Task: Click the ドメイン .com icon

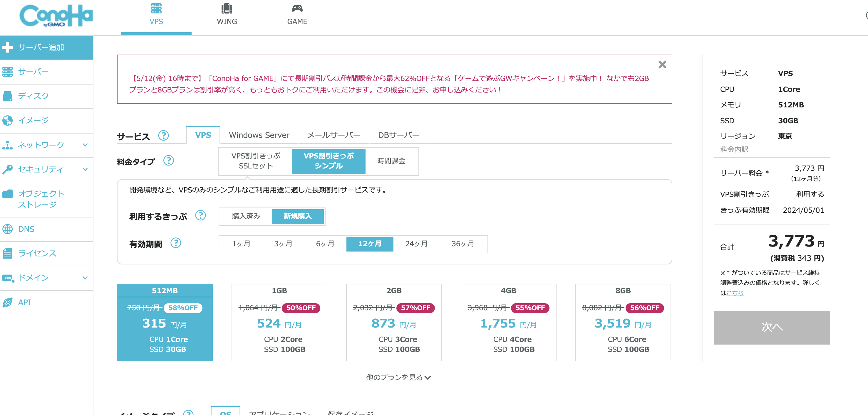Action: point(8,278)
